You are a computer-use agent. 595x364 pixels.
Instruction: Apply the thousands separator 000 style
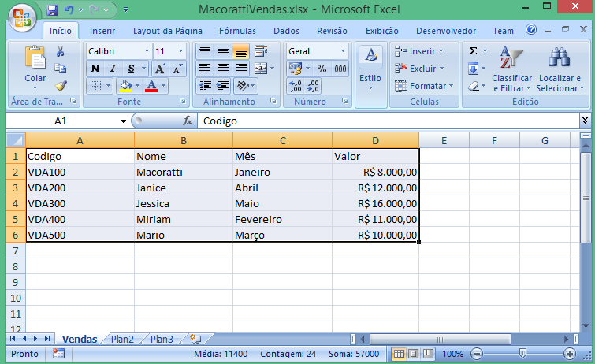click(340, 69)
